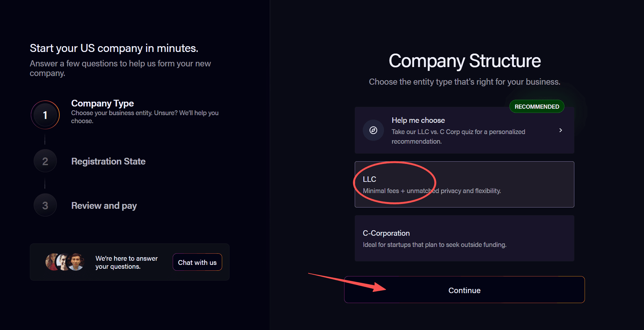Viewport: 644px width, 330px height.
Task: Click the rightmost support team avatar
Action: click(76, 262)
